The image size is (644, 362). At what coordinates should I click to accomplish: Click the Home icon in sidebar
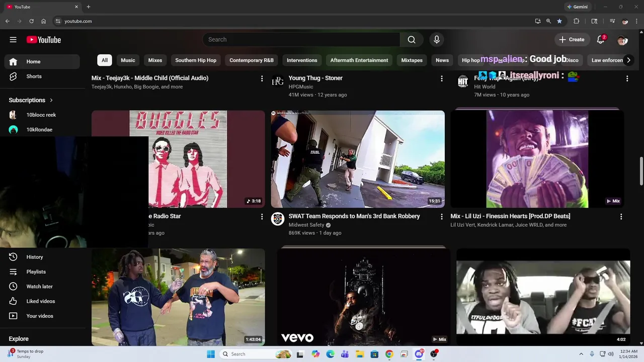pos(13,61)
